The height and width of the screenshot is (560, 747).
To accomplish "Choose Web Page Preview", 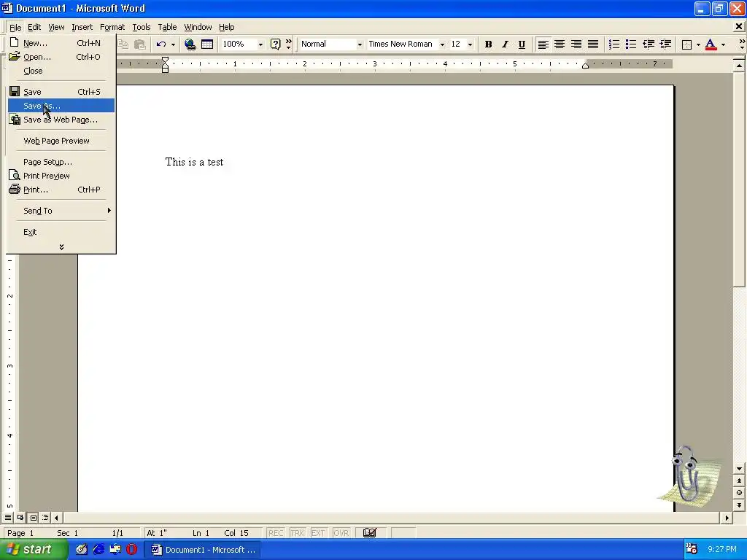I will click(x=61, y=141).
